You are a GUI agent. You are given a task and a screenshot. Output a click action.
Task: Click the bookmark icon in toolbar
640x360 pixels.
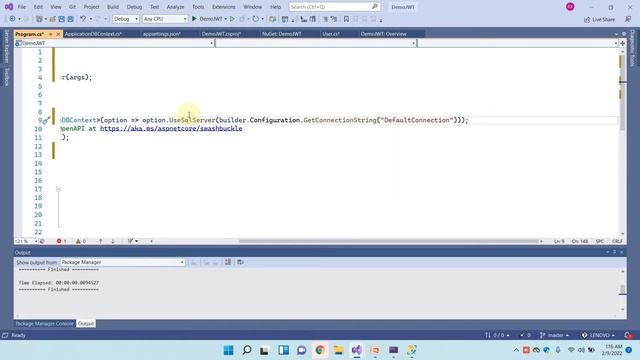tap(346, 19)
